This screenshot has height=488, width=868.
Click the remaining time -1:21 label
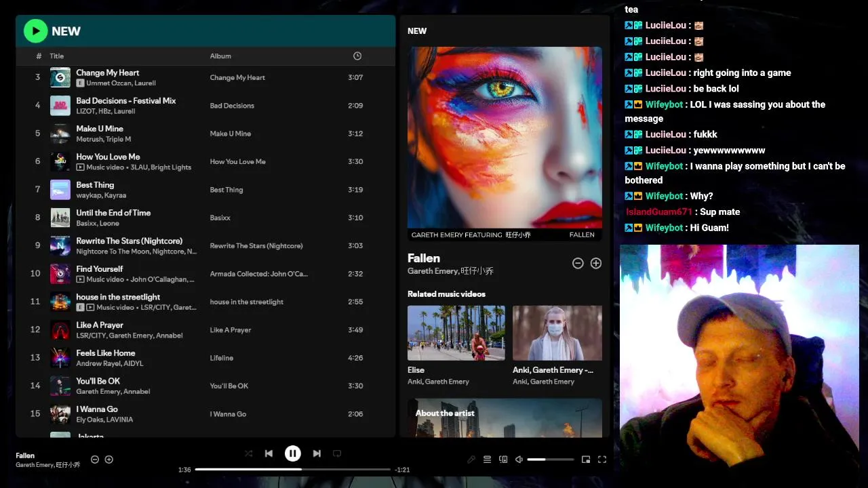point(402,470)
